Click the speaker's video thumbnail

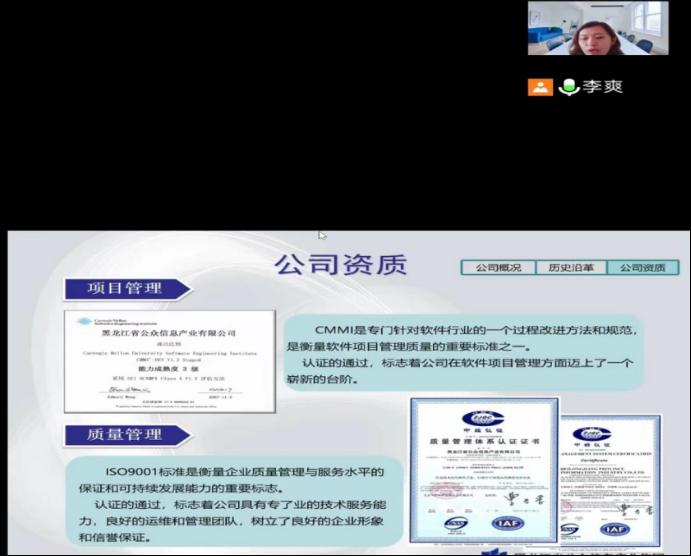click(x=597, y=28)
